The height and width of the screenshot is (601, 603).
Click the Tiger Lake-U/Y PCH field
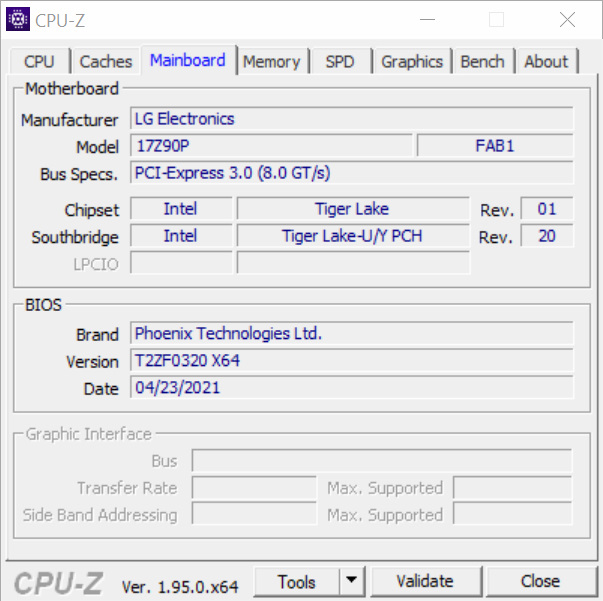(x=353, y=236)
